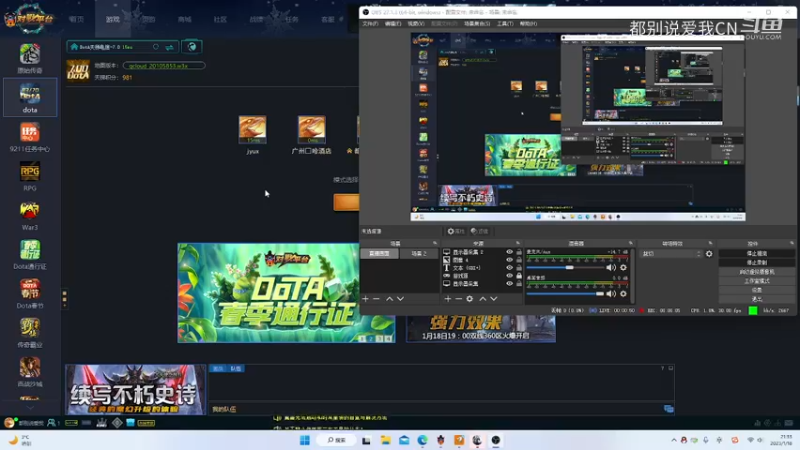Adjust the microphone volume slider in OBS

pos(565,267)
